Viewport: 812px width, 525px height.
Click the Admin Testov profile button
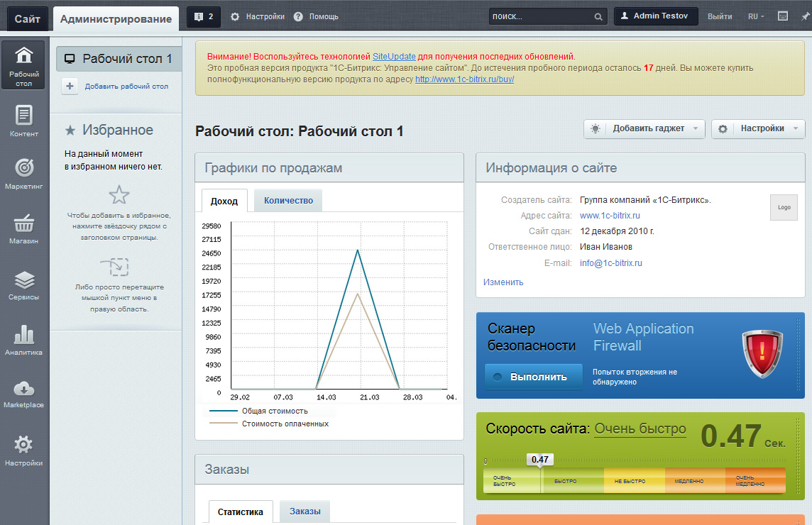(x=656, y=16)
